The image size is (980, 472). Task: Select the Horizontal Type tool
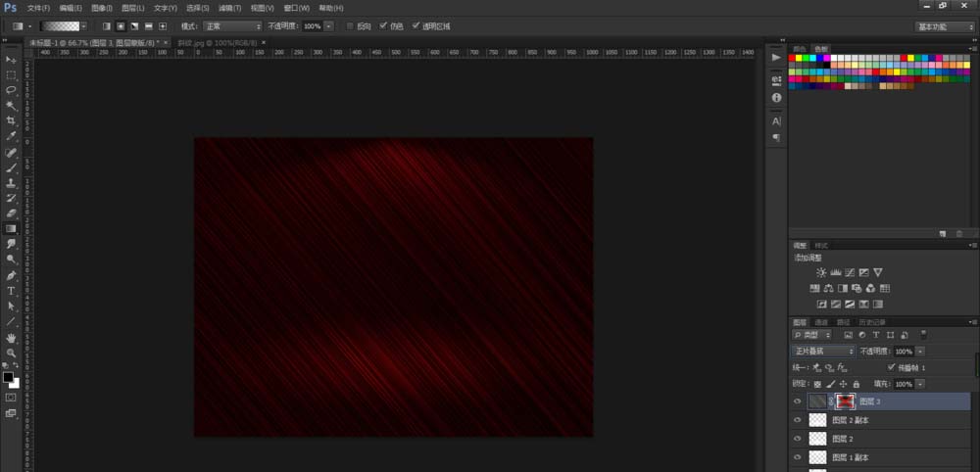pyautogui.click(x=12, y=291)
